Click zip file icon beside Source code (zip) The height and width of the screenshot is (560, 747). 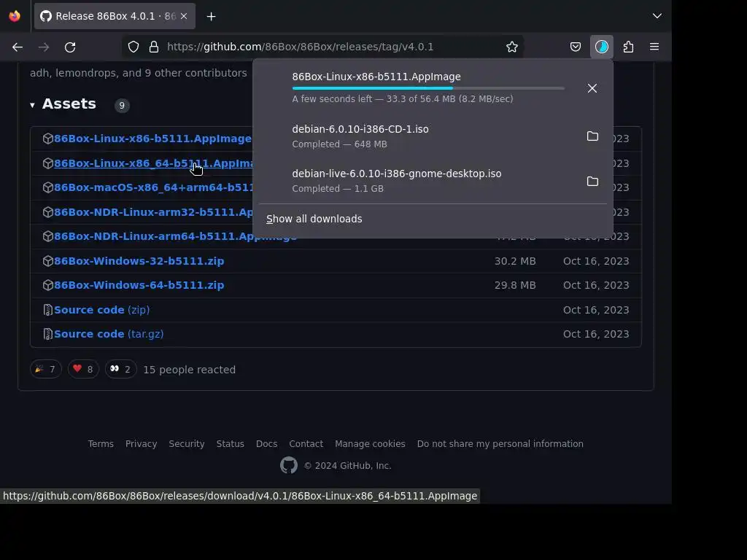pyautogui.click(x=47, y=310)
